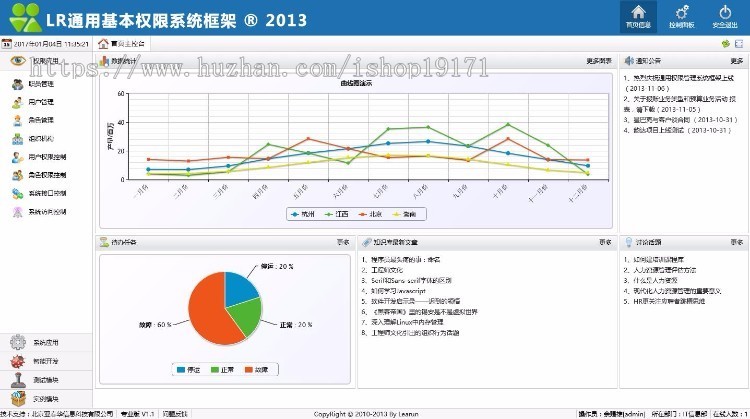This screenshot has height=419, width=750.
Task: Click the calendar icon beside the date
Action: 6,44
